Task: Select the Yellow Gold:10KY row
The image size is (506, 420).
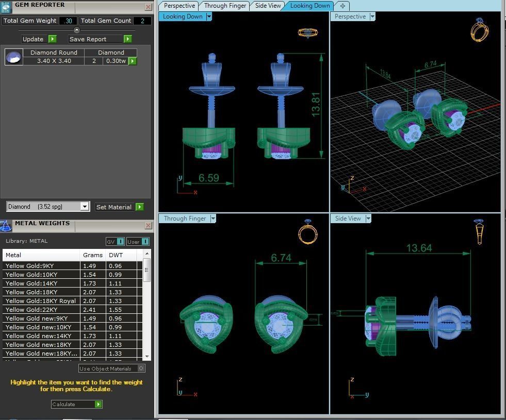Action: [x=72, y=274]
